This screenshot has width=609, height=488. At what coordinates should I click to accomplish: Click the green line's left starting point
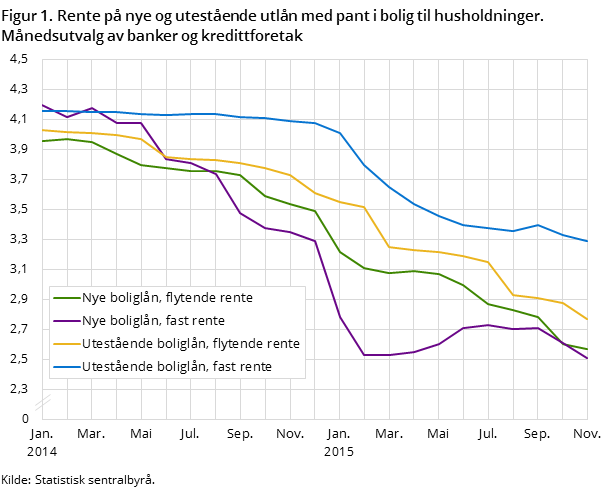(x=42, y=141)
